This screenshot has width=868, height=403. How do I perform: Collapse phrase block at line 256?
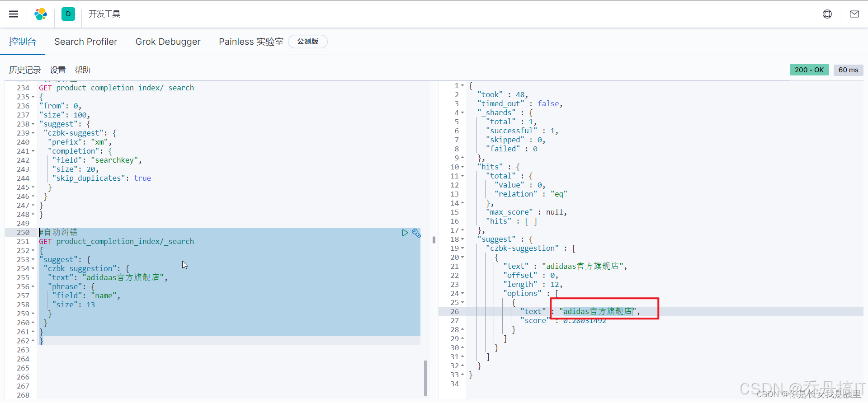(x=33, y=287)
